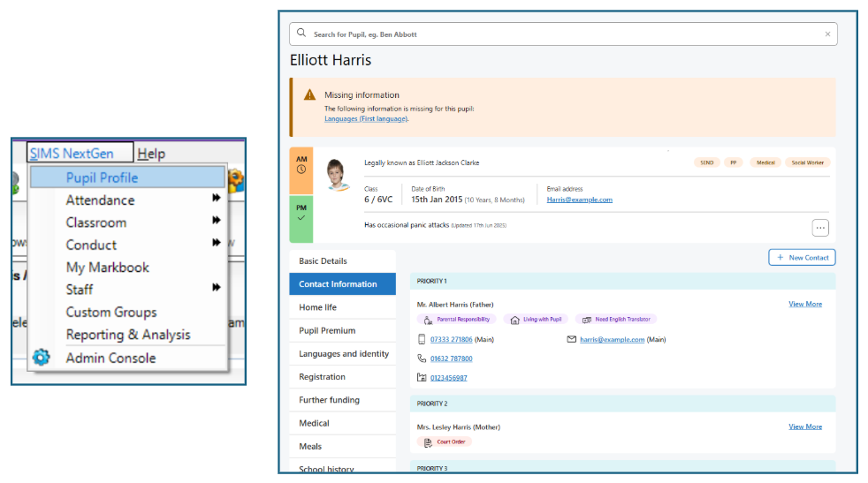Click the missing information warning triangle
This screenshot has height=483, width=868.
(309, 94)
